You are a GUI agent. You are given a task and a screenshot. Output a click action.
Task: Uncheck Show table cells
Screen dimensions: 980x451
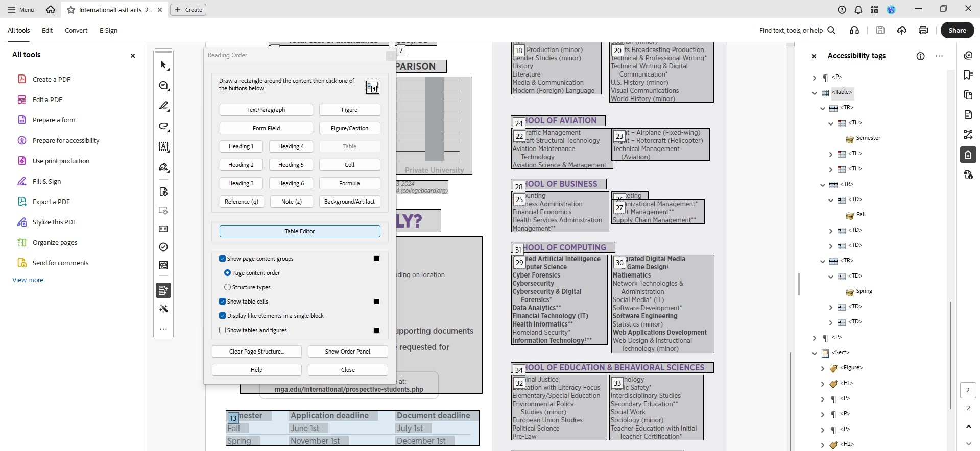tap(223, 302)
